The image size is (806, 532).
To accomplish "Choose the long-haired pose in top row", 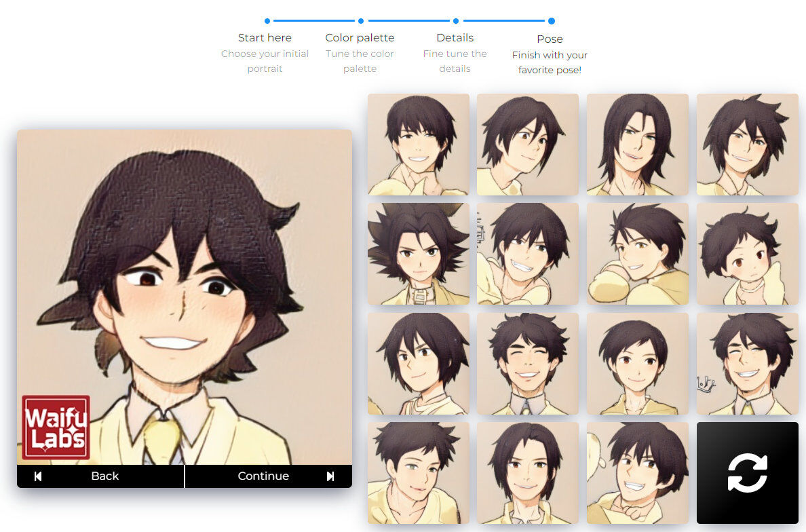I will tap(637, 145).
